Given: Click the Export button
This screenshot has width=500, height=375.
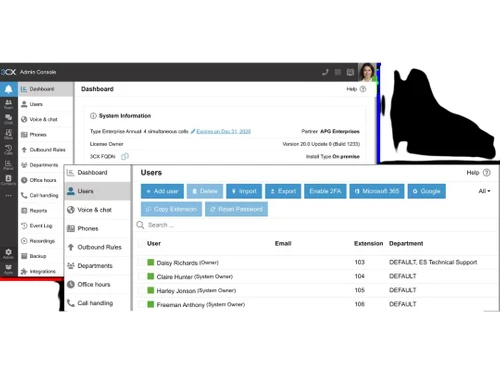Looking at the screenshot, I should (283, 191).
